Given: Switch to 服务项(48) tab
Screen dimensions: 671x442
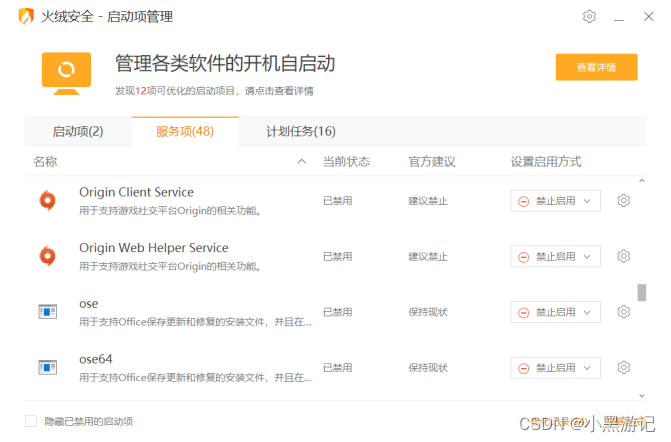Looking at the screenshot, I should (185, 131).
